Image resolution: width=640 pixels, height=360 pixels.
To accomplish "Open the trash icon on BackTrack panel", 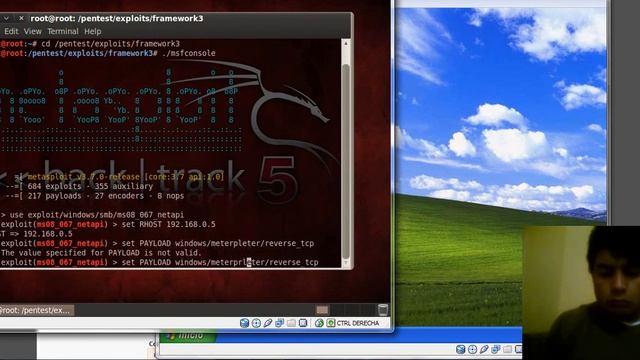I will [x=383, y=310].
